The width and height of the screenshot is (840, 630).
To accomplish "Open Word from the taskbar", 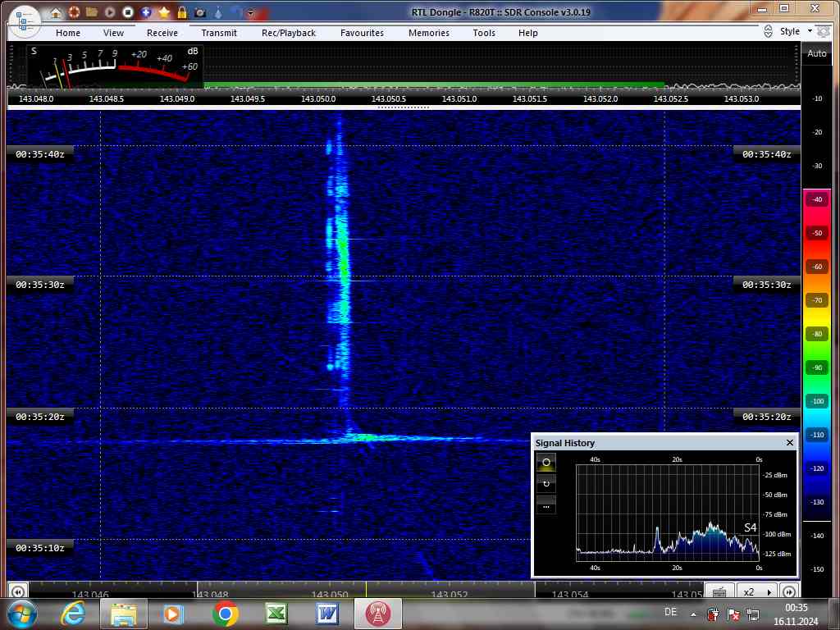I will click(327, 614).
